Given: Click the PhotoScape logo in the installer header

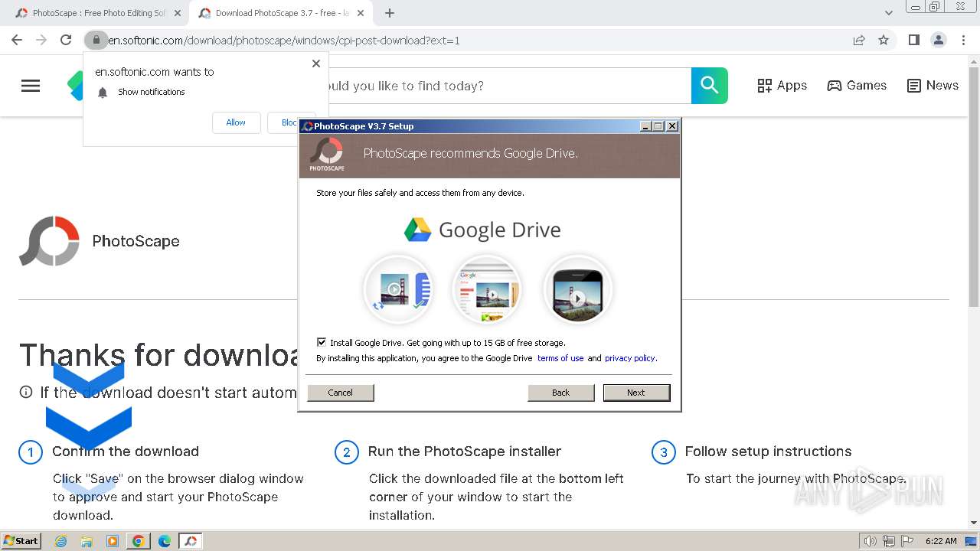Looking at the screenshot, I should tap(327, 155).
